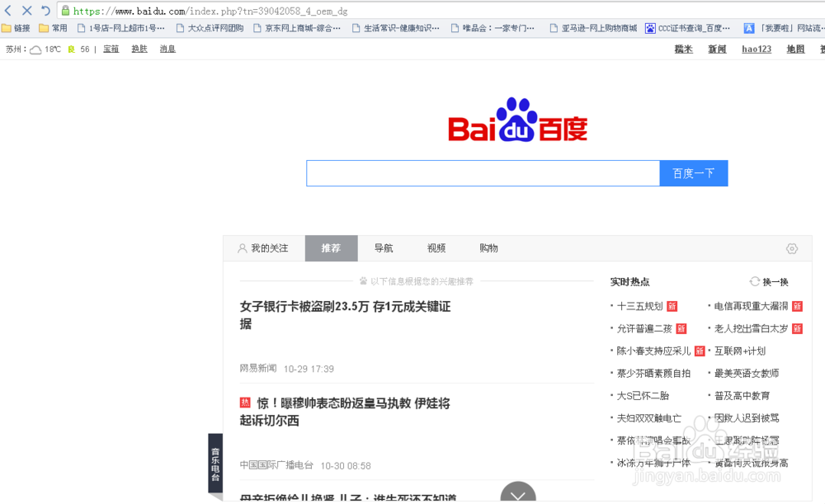The height and width of the screenshot is (504, 825).
Task: Open the 换肤 skin link
Action: pos(139,49)
